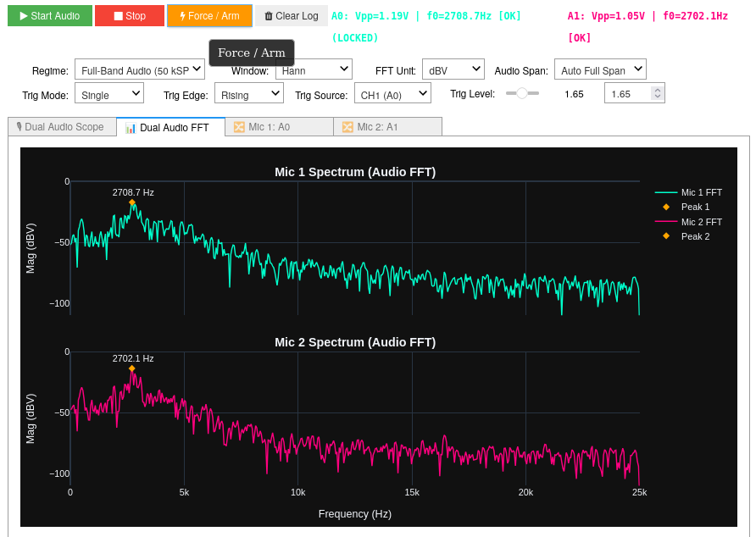The width and height of the screenshot is (756, 537).
Task: Switch to the Dual Audio Scope tab
Action: pyautogui.click(x=62, y=127)
